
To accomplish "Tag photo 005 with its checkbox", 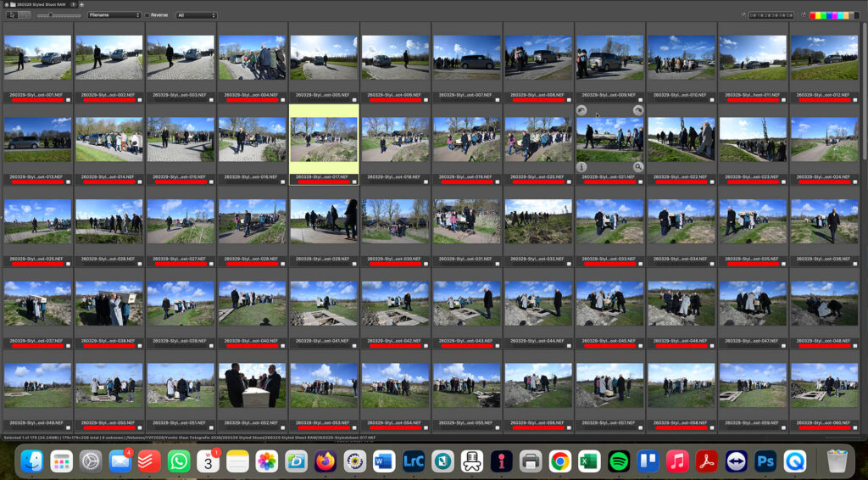I will (354, 100).
